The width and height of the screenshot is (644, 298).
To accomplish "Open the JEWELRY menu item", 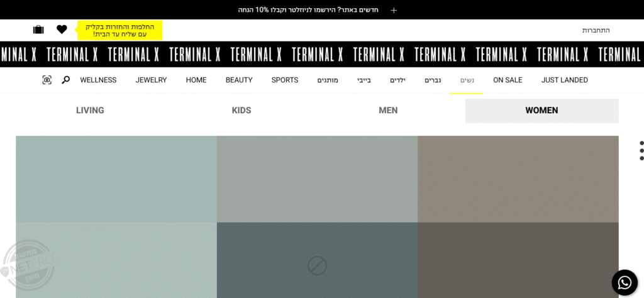I will (x=151, y=80).
